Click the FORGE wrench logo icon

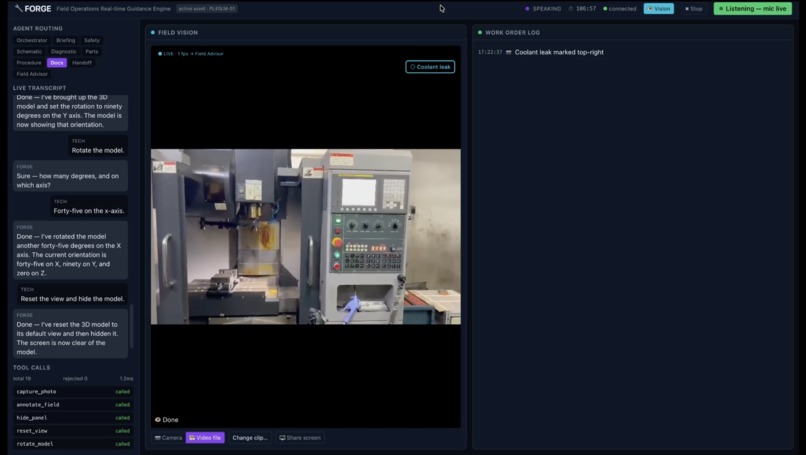(19, 8)
